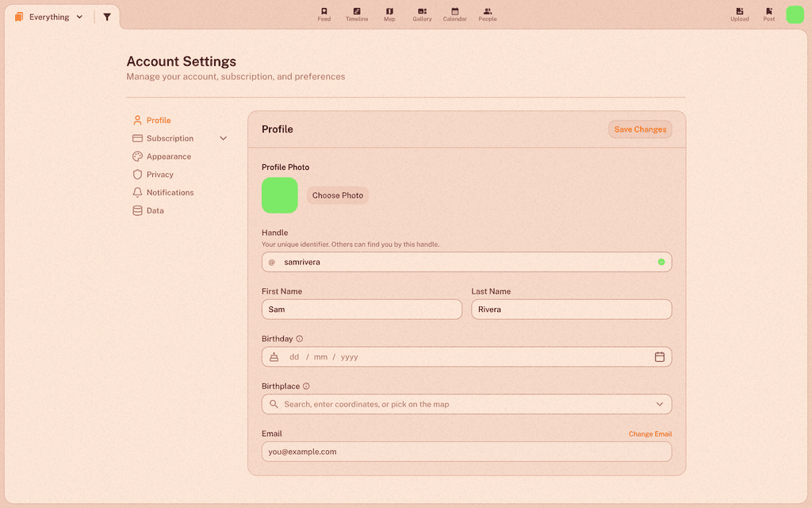Select the Privacy settings tab

click(x=153, y=175)
